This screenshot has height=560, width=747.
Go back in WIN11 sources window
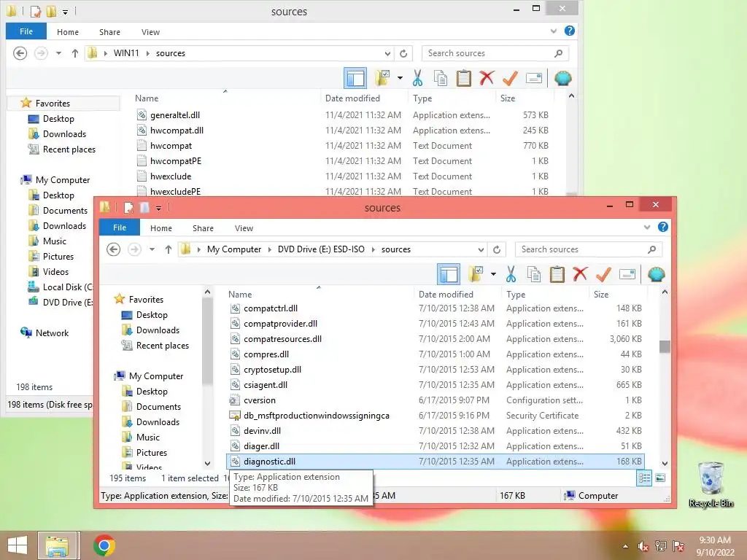(20, 52)
